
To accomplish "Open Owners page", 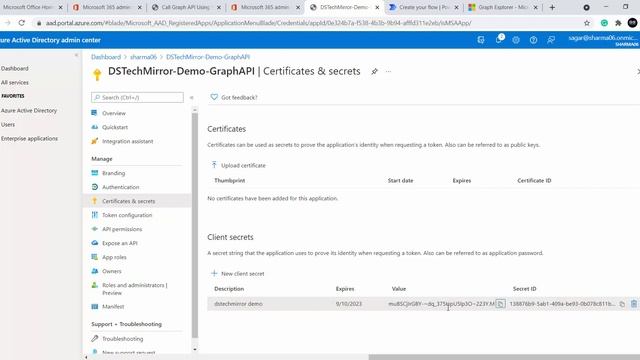I will point(111,271).
